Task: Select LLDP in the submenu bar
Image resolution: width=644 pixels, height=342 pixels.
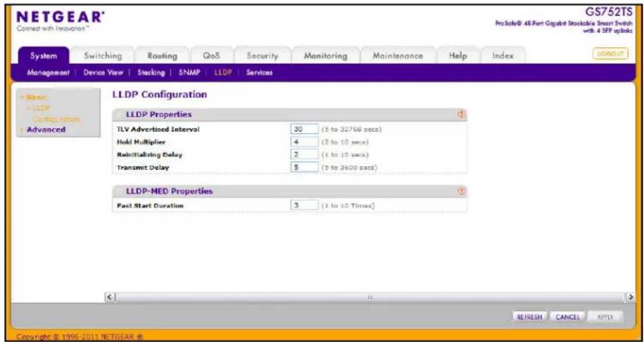Action: click(x=223, y=73)
